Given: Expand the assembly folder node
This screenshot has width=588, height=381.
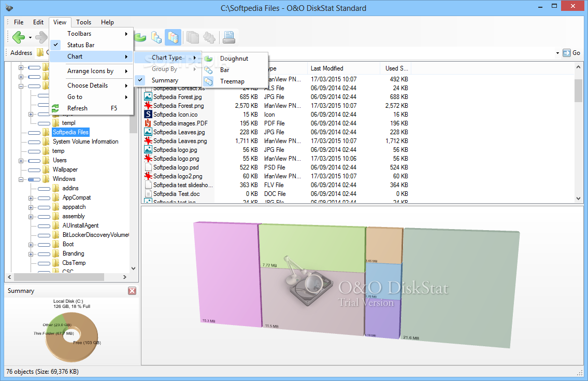Looking at the screenshot, I should 31,217.
